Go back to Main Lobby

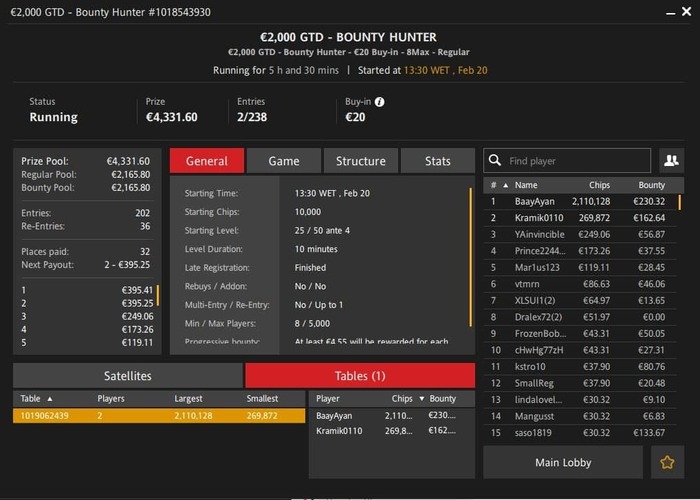[x=563, y=462]
